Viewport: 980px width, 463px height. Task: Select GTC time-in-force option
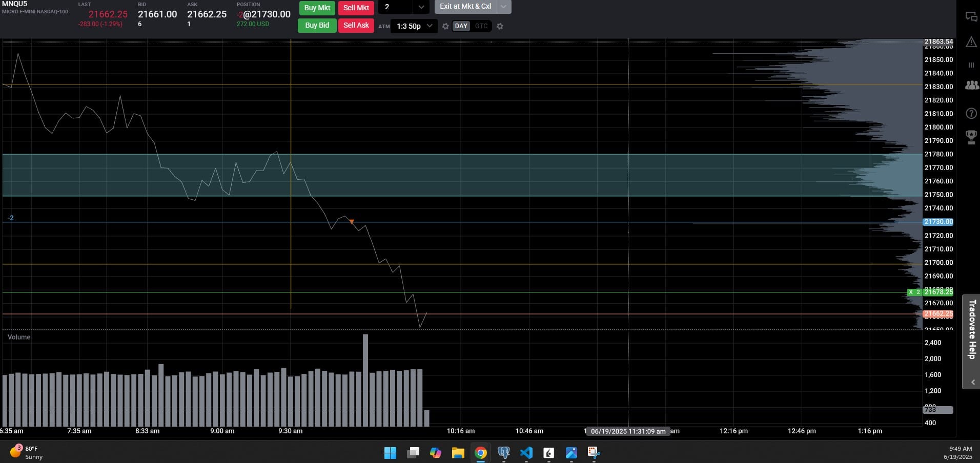click(481, 26)
